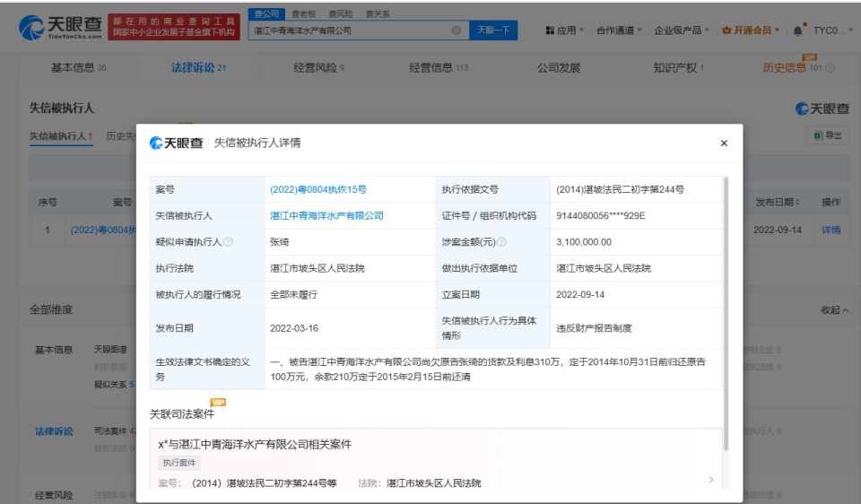Click 基本信息 in the left dimension list
This screenshot has height=504, width=861.
(54, 350)
